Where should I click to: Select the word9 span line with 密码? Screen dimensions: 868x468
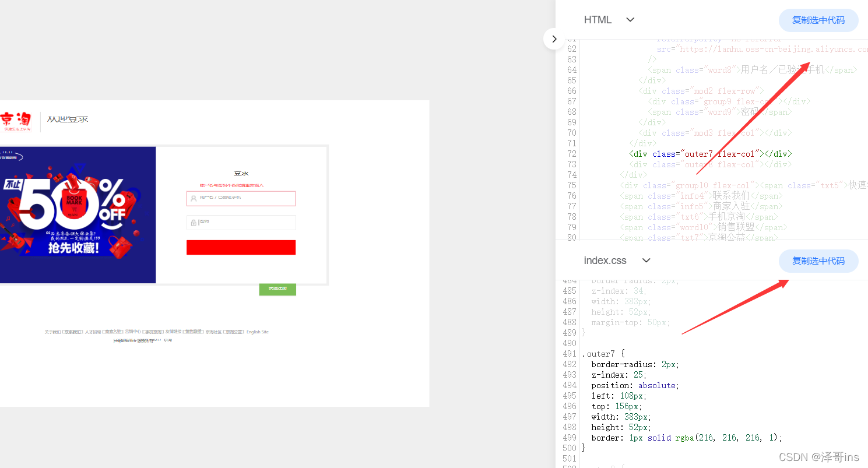coord(719,112)
